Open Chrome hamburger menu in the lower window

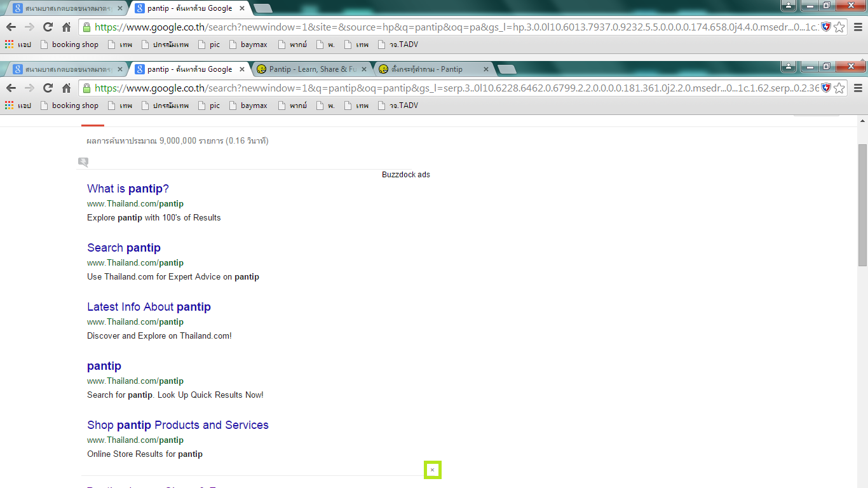coord(858,88)
